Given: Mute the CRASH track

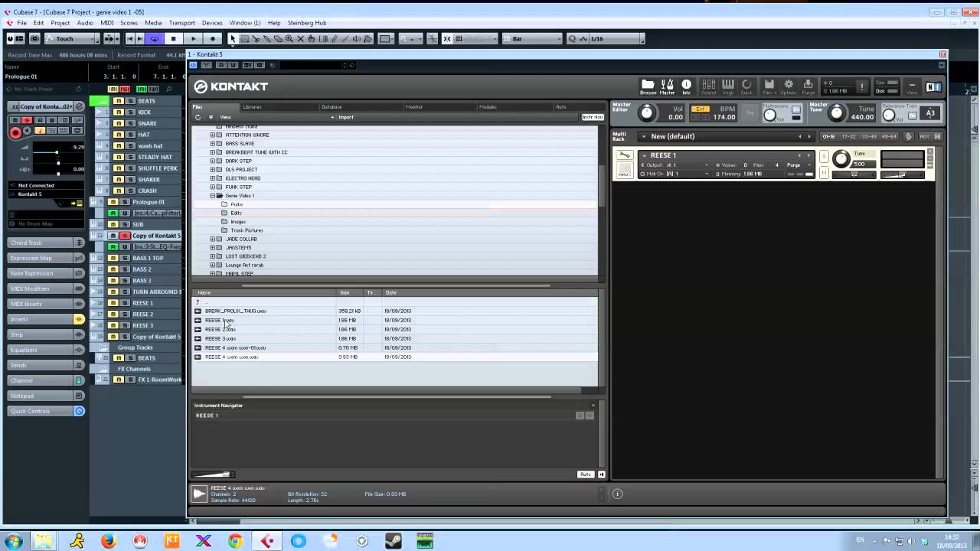Looking at the screenshot, I should pyautogui.click(x=118, y=191).
